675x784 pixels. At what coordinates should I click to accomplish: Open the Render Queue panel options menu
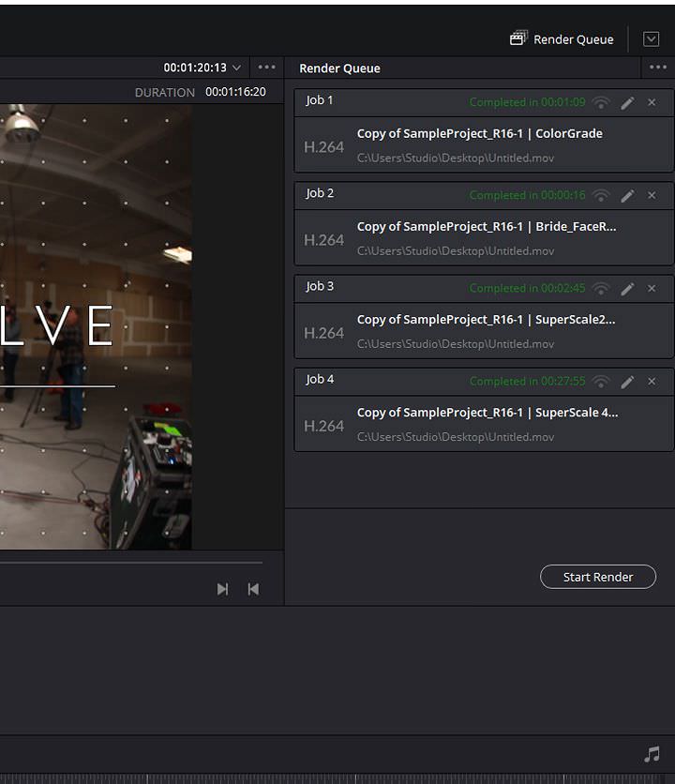[657, 68]
